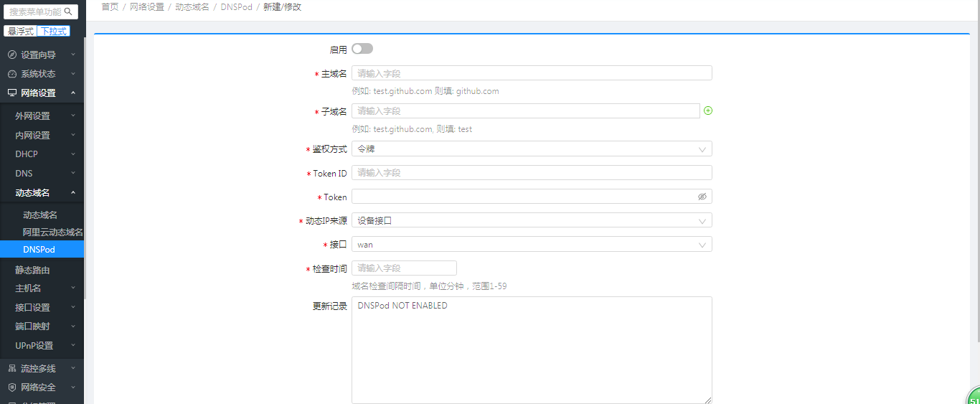Image resolution: width=980 pixels, height=404 pixels.
Task: Open the dynamic IP source dropdown
Action: pos(531,221)
